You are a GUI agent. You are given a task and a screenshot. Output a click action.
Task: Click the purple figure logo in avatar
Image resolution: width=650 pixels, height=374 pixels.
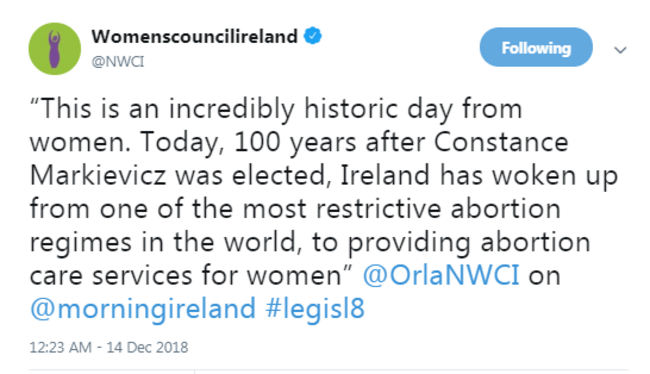54,49
